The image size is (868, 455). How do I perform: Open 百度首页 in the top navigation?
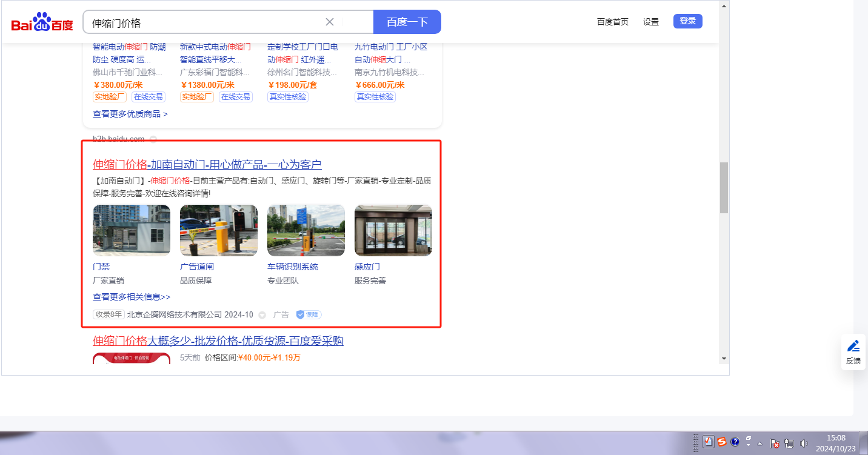coord(612,22)
